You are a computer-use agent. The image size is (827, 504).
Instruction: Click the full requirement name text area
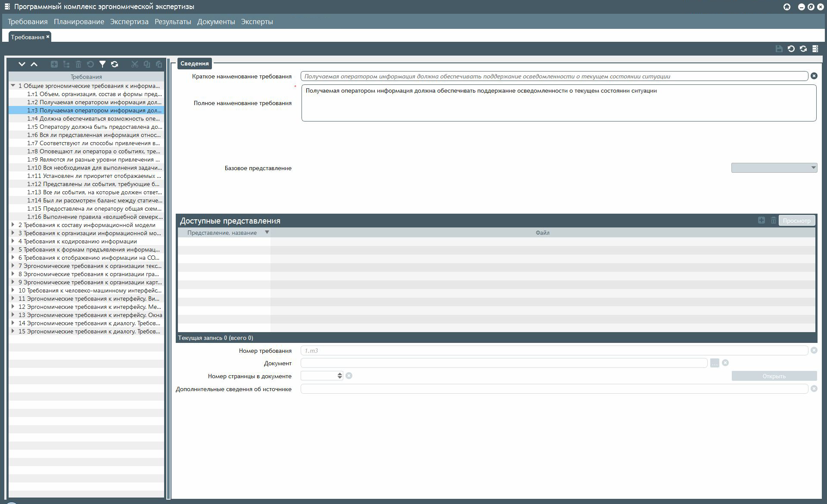click(559, 103)
